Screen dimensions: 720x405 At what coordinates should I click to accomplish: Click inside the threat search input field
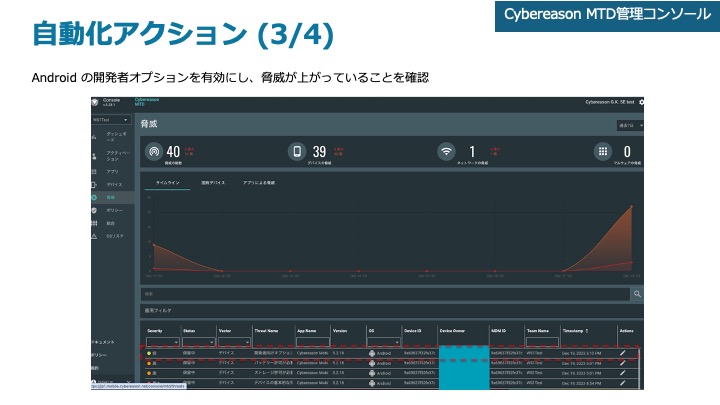(x=385, y=294)
